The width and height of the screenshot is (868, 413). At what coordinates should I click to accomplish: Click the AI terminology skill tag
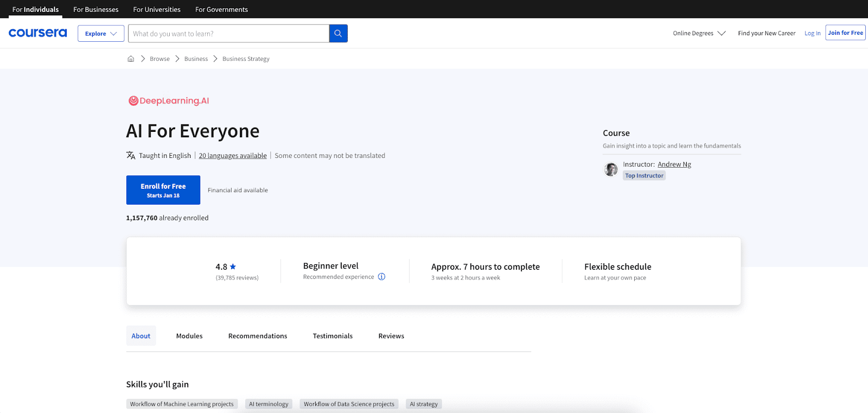coord(269,404)
